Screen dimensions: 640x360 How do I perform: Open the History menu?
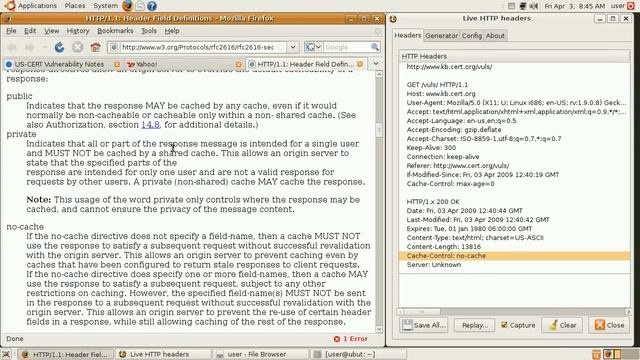pyautogui.click(x=78, y=31)
